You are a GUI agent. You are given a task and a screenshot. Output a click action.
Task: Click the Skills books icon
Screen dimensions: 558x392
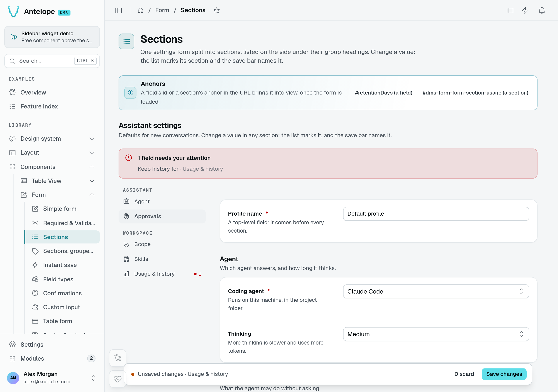tap(126, 259)
